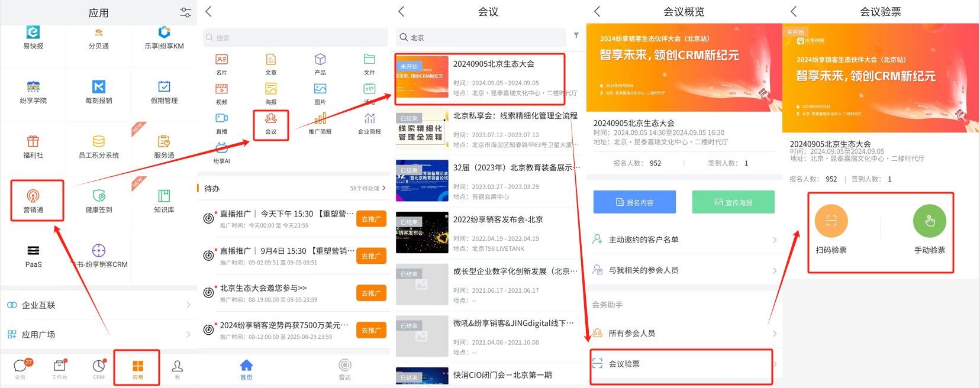Switch to the CRM tab

pos(99,368)
